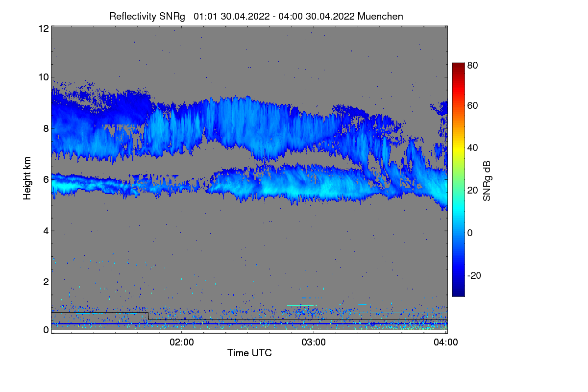Click the height axis label 8
Viewport: 588px width, 392px height.
[46, 128]
